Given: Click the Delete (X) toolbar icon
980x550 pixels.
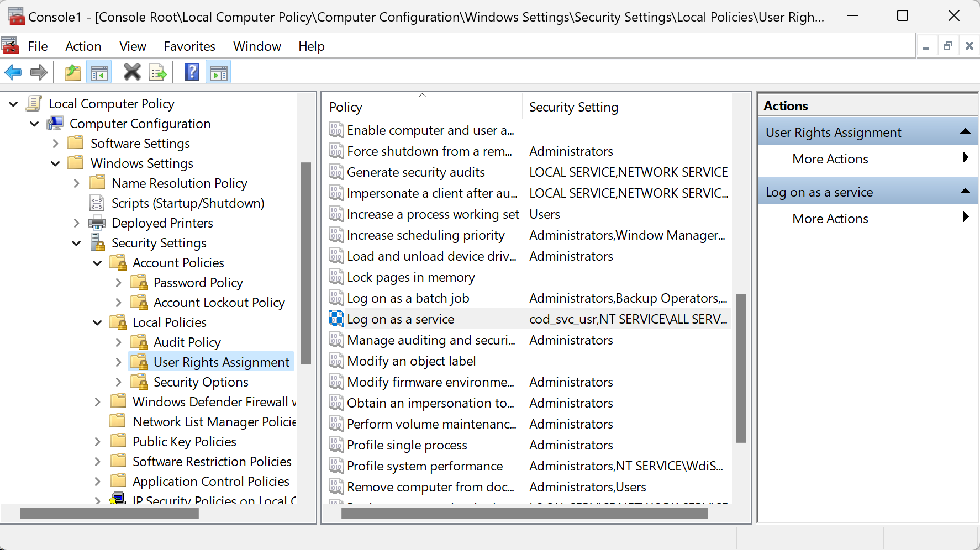Looking at the screenshot, I should pyautogui.click(x=132, y=72).
